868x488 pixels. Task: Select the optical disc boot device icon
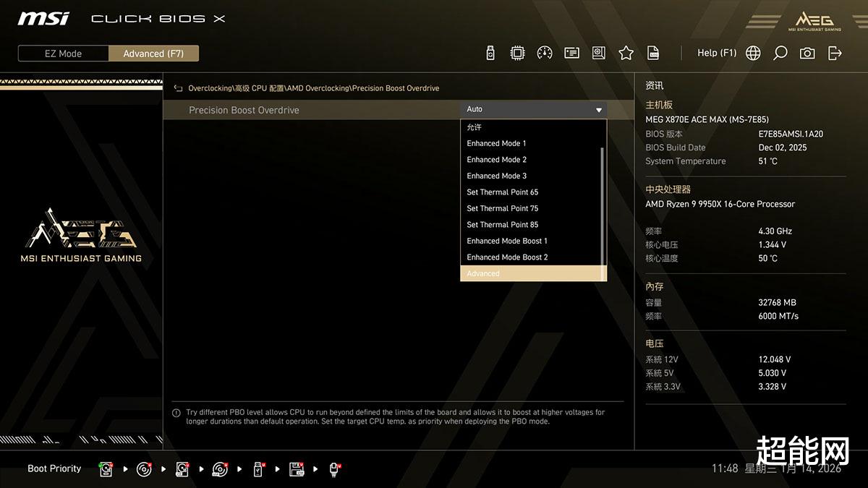(145, 469)
